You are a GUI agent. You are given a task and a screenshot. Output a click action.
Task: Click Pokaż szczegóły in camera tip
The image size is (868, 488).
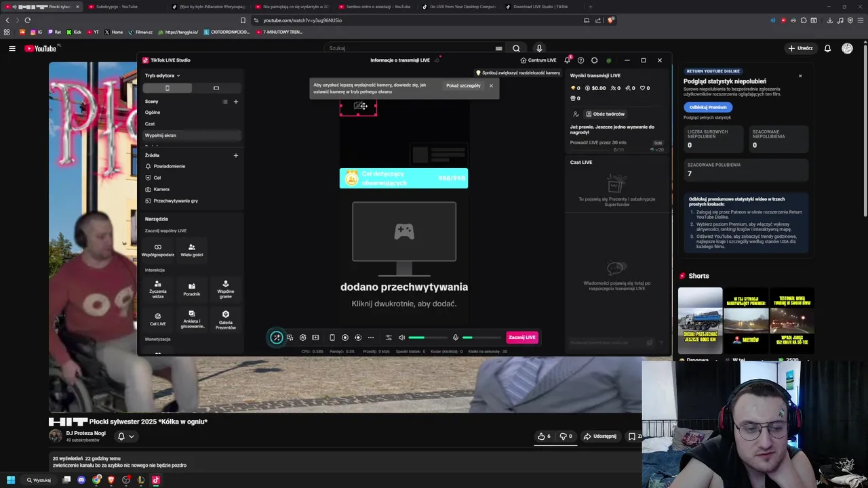463,85
